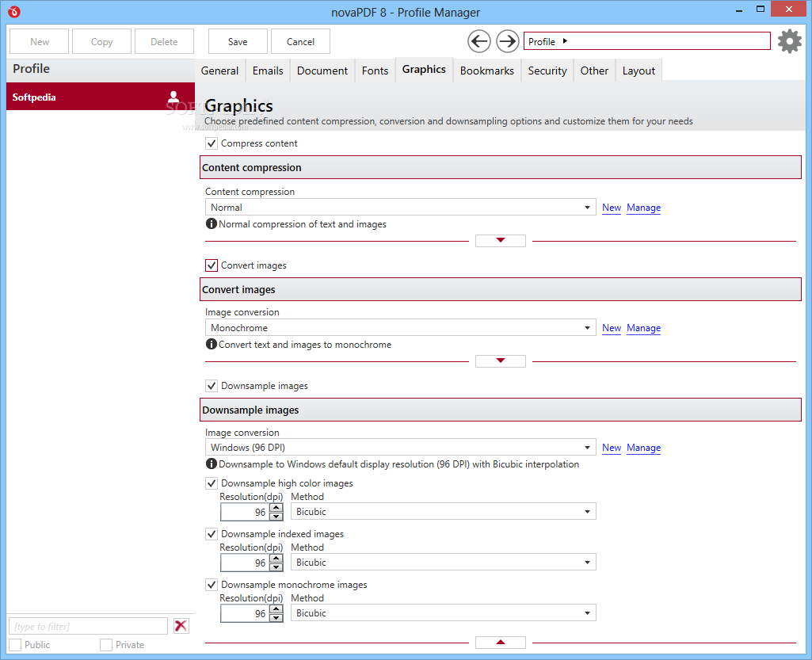812x660 pixels.
Task: Disable Downsample high color images
Action: click(212, 483)
